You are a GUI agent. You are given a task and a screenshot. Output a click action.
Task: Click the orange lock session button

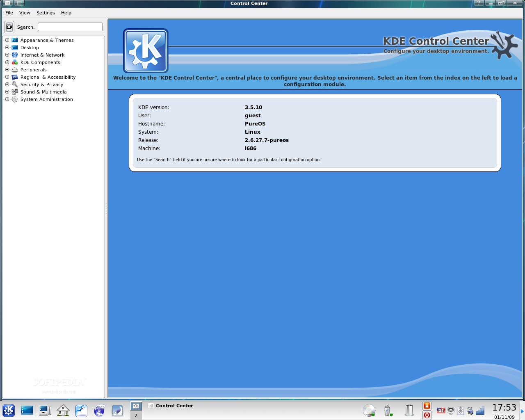(427, 406)
